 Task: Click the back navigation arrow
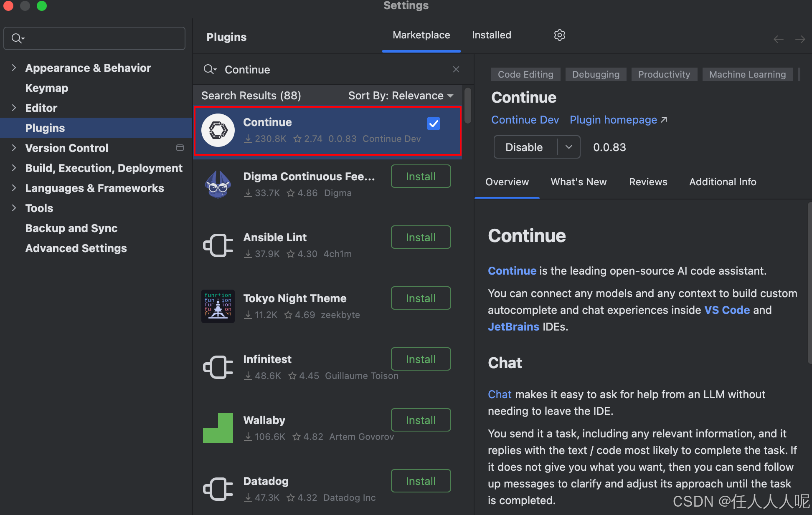(x=778, y=39)
